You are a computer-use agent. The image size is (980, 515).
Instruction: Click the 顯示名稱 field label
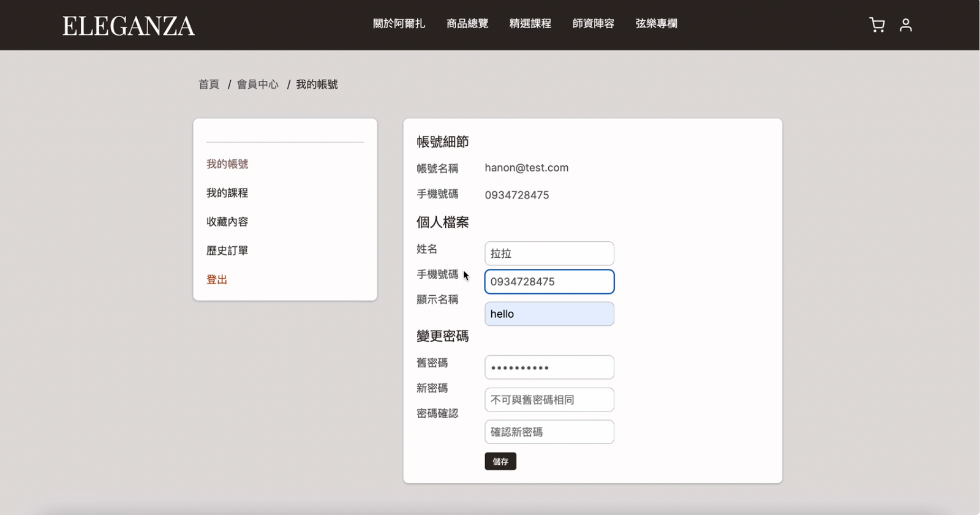click(x=437, y=299)
